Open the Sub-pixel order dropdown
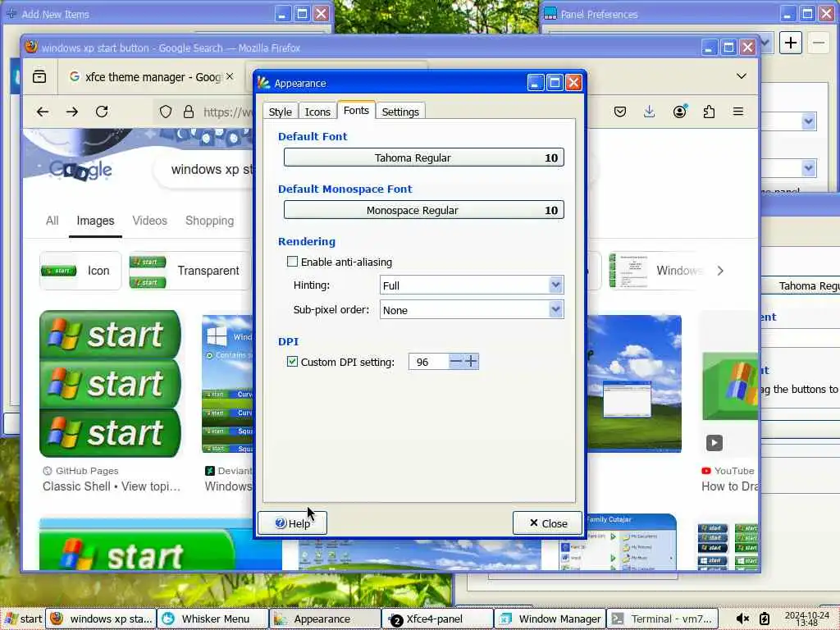Image resolution: width=840 pixels, height=630 pixels. (x=472, y=309)
